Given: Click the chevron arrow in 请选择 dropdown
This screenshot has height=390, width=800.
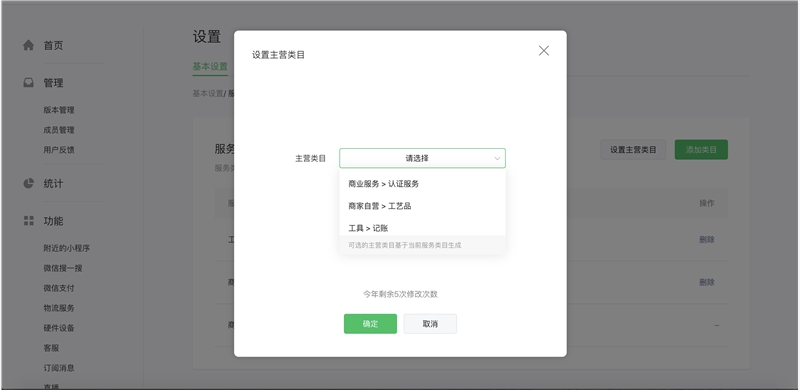Looking at the screenshot, I should [497, 159].
